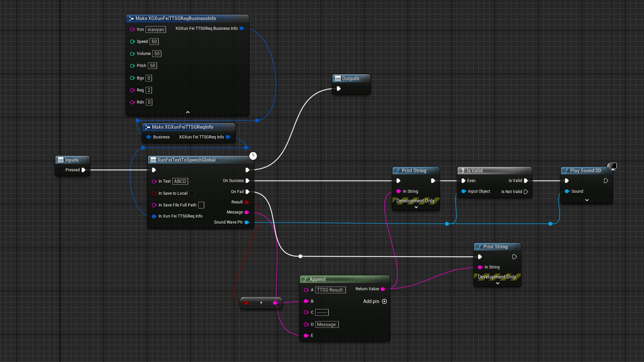
Task: Expand the lower Print String advanced options
Action: 497,283
